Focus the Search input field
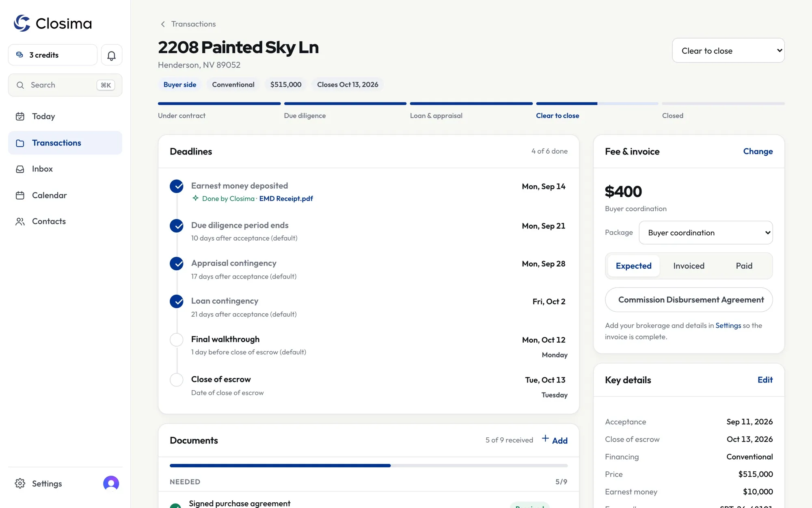812x508 pixels. coord(65,85)
